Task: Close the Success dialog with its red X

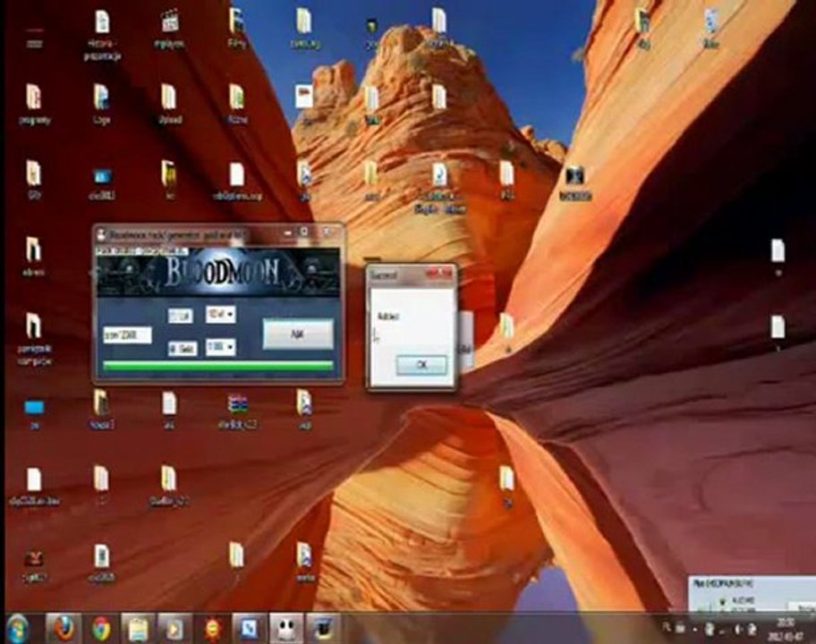Action: click(x=441, y=274)
